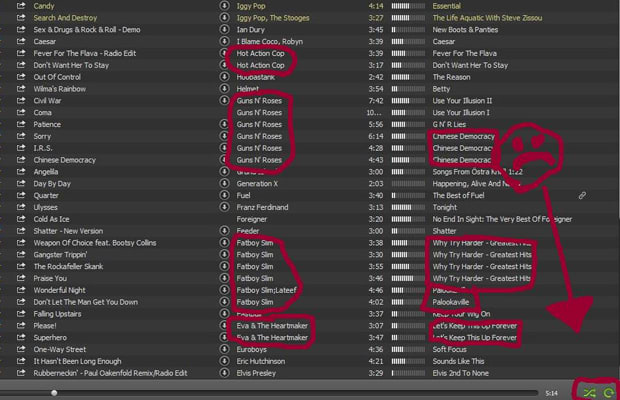Viewport: 620px width, 400px height.
Task: Click album Elvis 2nd To None
Action: [460, 373]
